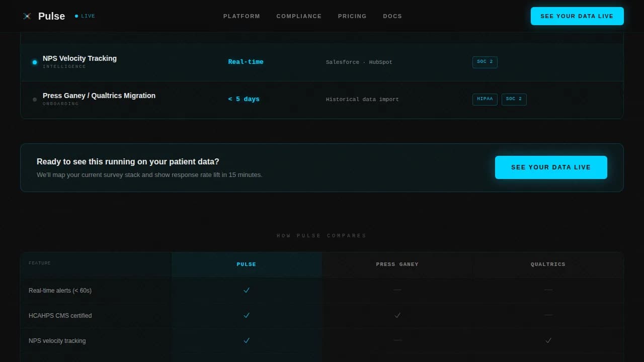Click the How Pulse Compares heading

click(321, 236)
